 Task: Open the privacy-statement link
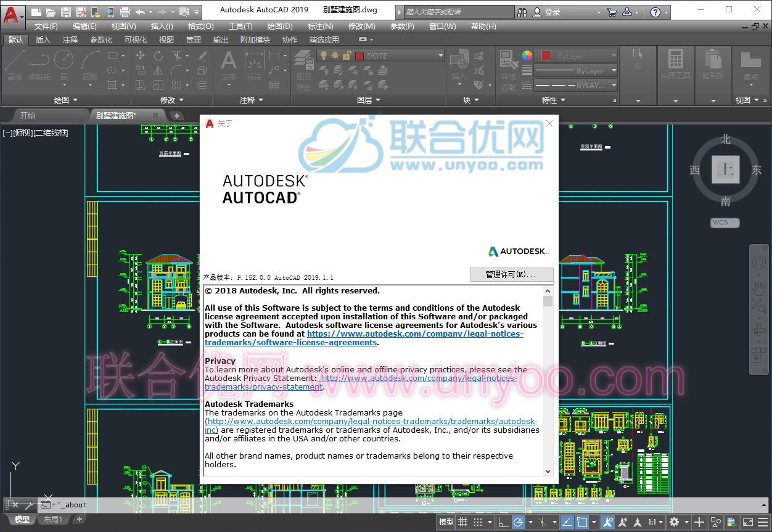361,382
